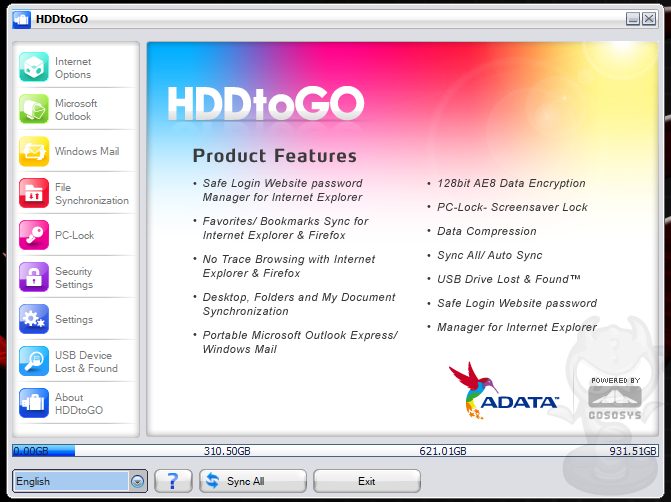Click the Sync All/ Auto Sync feature text
The height and width of the screenshot is (502, 671).
click(x=490, y=255)
